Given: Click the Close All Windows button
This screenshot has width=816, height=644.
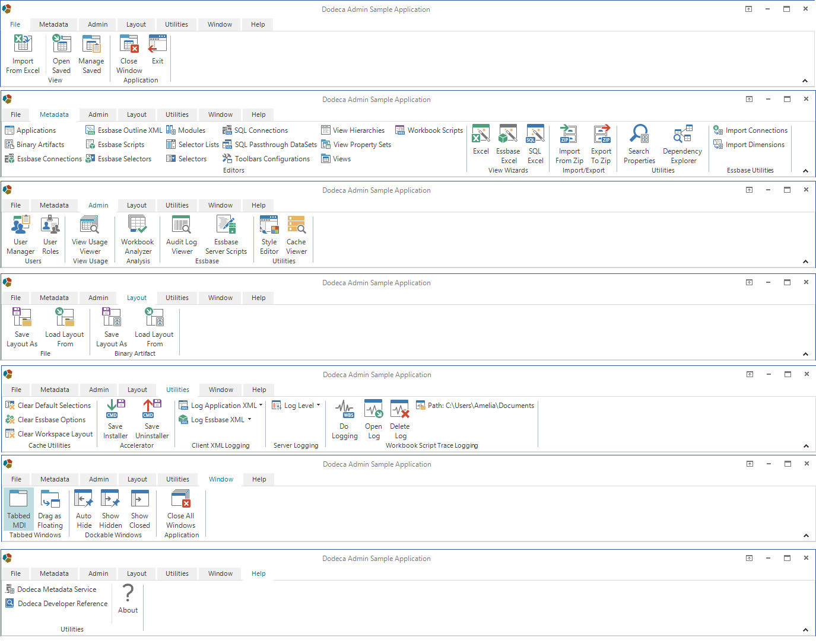Looking at the screenshot, I should pos(181,509).
